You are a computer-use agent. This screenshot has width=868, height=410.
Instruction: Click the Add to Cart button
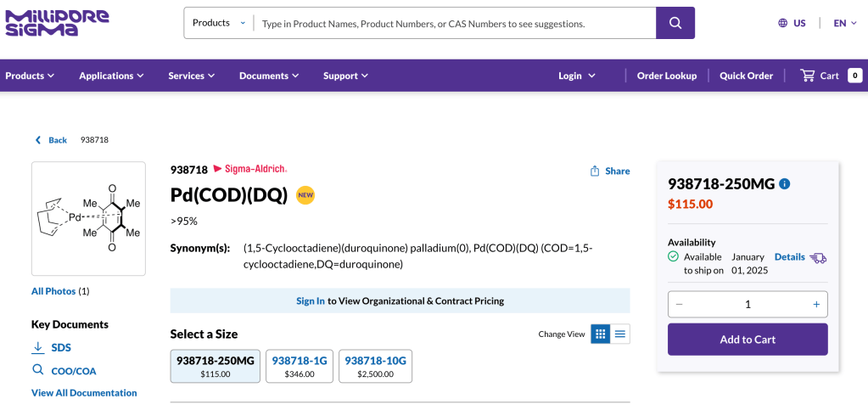[x=748, y=340]
